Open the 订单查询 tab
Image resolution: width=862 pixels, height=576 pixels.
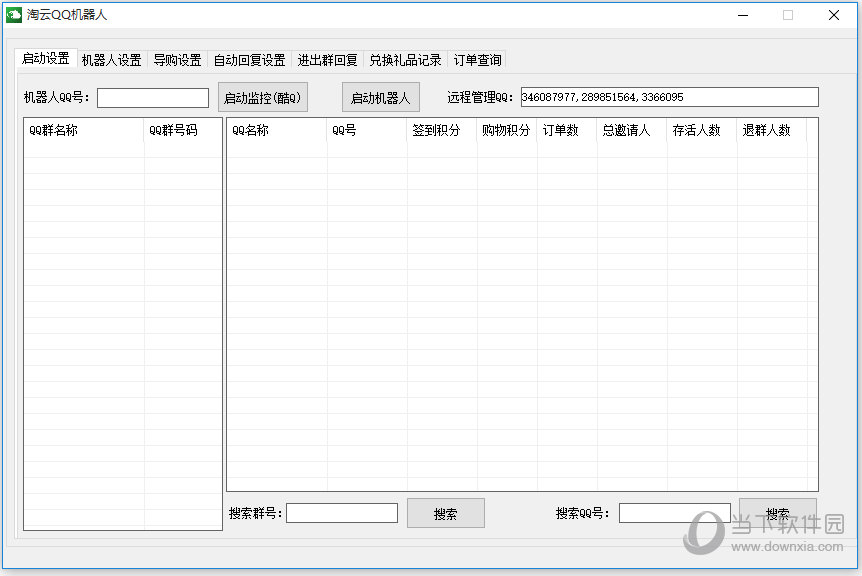click(477, 60)
